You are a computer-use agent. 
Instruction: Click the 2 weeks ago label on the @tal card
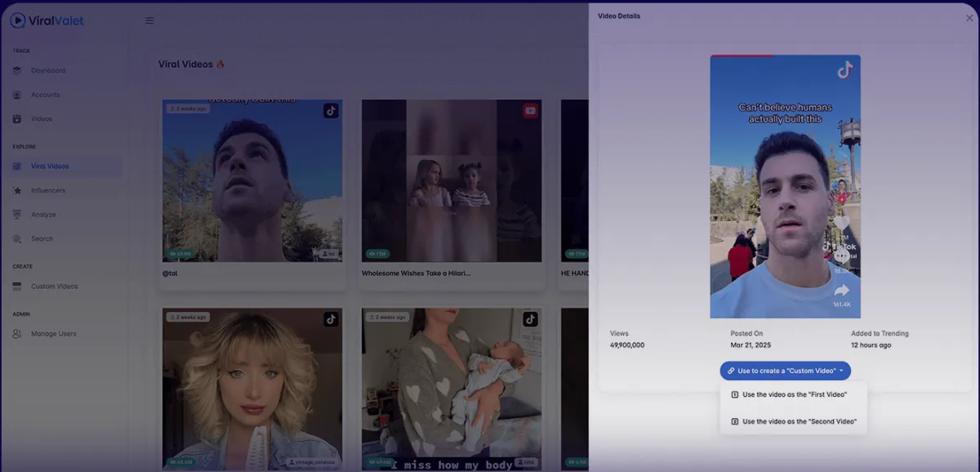pyautogui.click(x=188, y=109)
